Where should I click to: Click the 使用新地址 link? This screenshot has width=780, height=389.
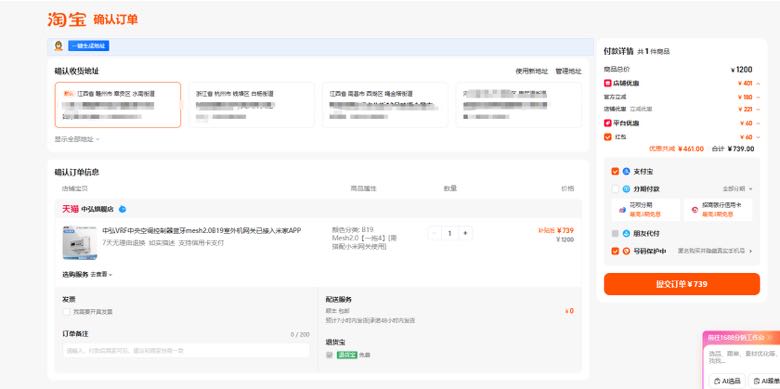click(532, 72)
